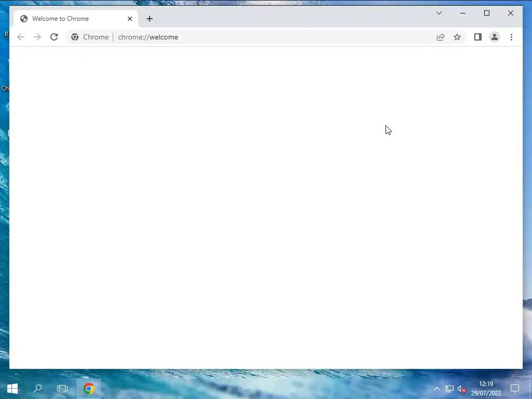This screenshot has height=399, width=532.
Task: Open the three-dot Chrome menu
Action: pos(511,37)
